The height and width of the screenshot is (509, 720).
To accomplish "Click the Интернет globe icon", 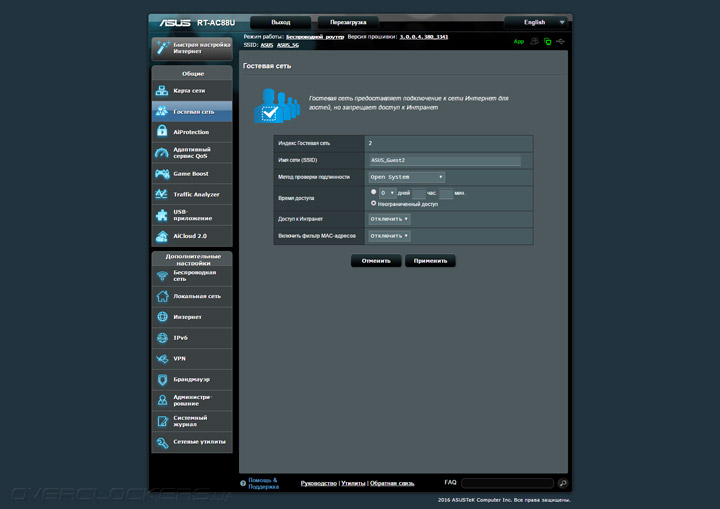I will pos(162,317).
